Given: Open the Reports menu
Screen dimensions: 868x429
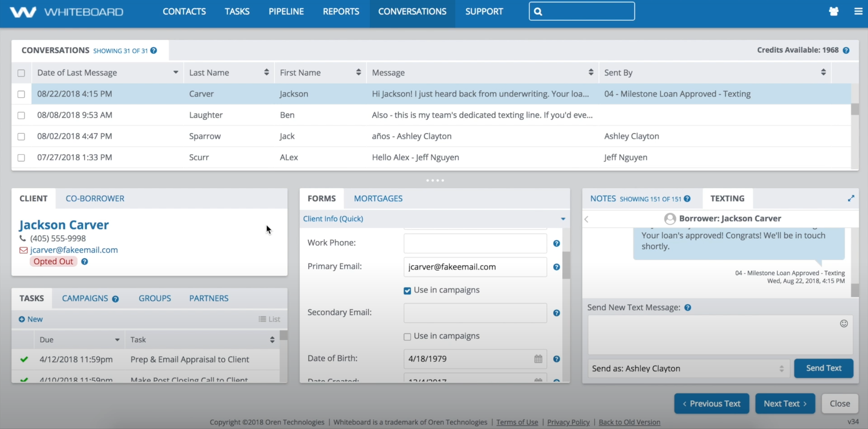Looking at the screenshot, I should pos(341,11).
